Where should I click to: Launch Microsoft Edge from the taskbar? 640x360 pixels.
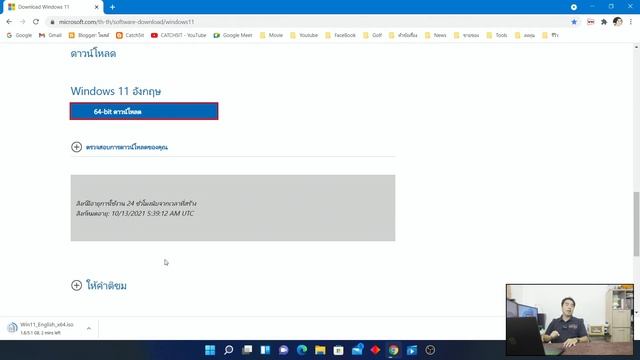pos(302,350)
